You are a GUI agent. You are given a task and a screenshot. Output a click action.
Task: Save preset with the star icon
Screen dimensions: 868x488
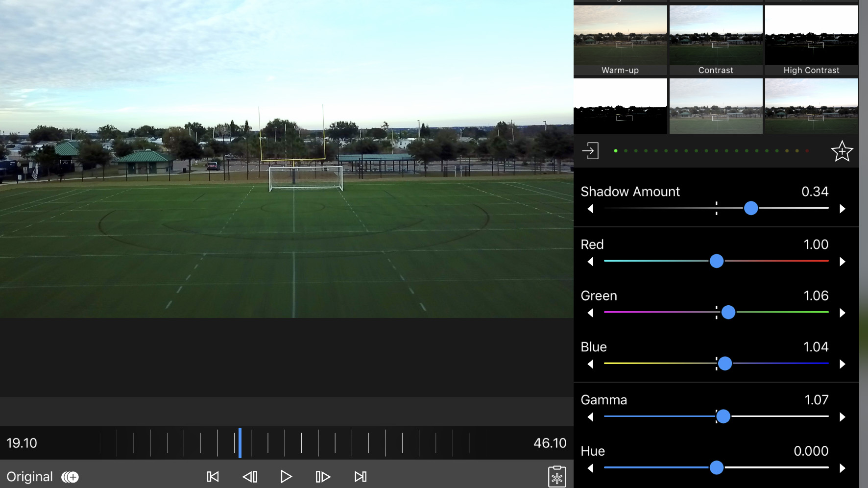coord(842,151)
